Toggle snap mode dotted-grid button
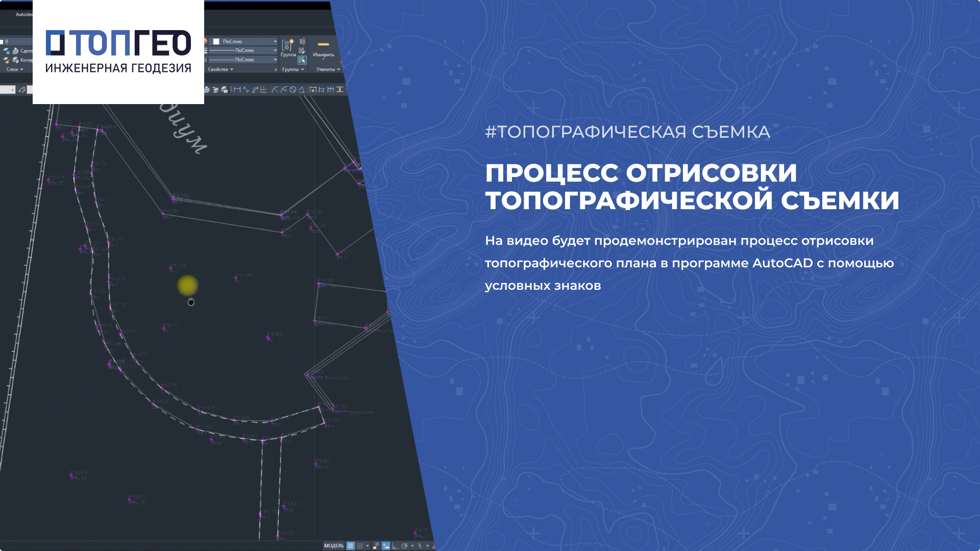The image size is (980, 551). [x=360, y=546]
